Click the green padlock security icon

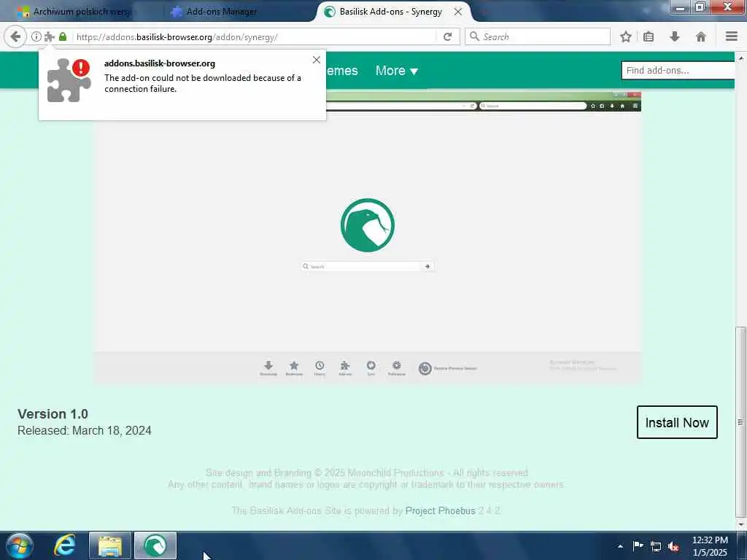click(63, 36)
